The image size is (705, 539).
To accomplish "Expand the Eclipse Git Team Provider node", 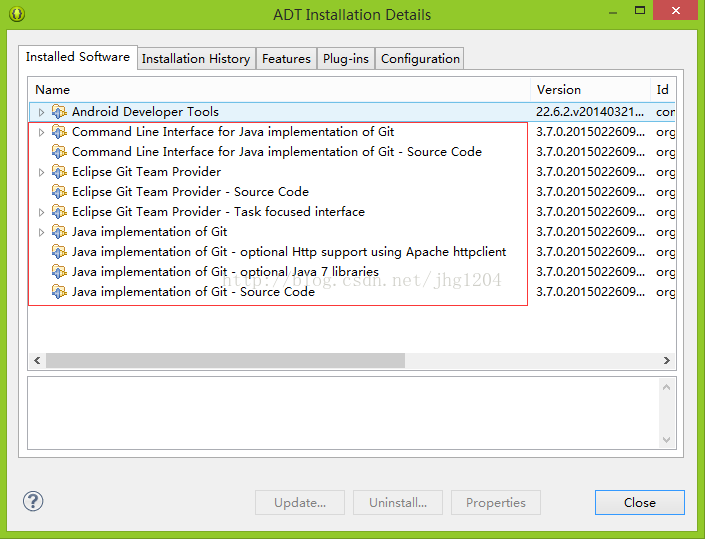I will pyautogui.click(x=41, y=172).
